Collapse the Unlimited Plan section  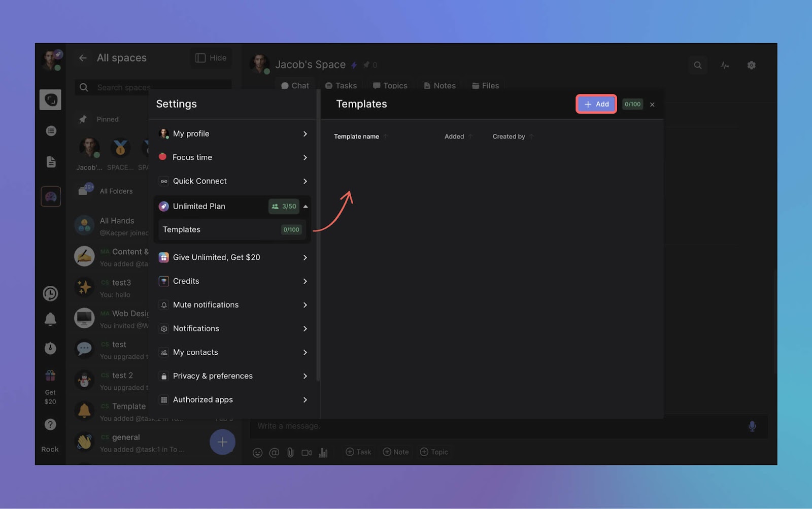[x=306, y=207]
